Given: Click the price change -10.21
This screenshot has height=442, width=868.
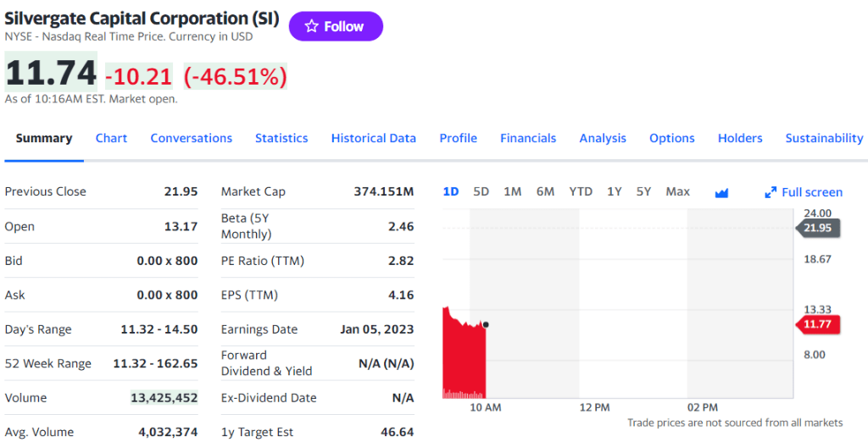Looking at the screenshot, I should coord(138,76).
